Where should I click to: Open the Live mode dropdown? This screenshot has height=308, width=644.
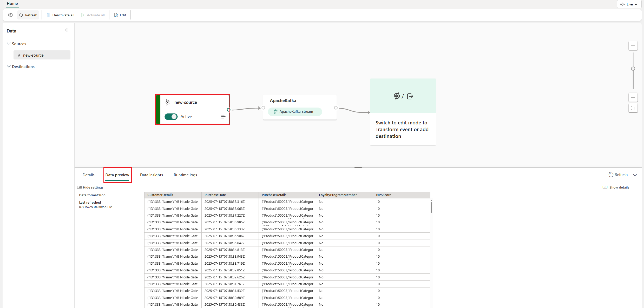629,4
